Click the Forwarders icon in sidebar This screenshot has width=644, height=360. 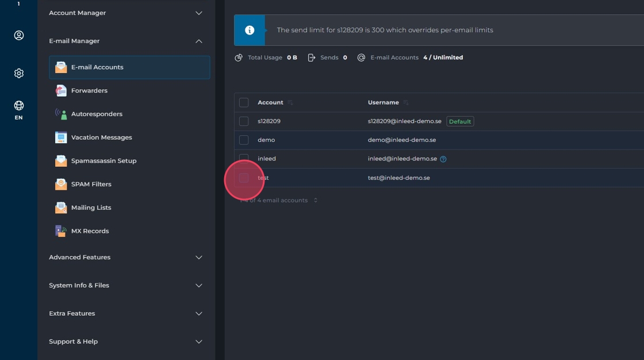[61, 91]
